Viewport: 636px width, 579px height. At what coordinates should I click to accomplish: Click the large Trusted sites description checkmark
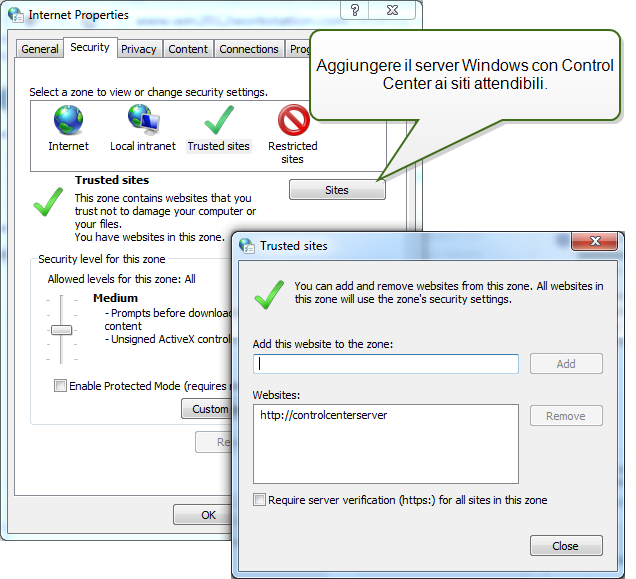coord(48,202)
